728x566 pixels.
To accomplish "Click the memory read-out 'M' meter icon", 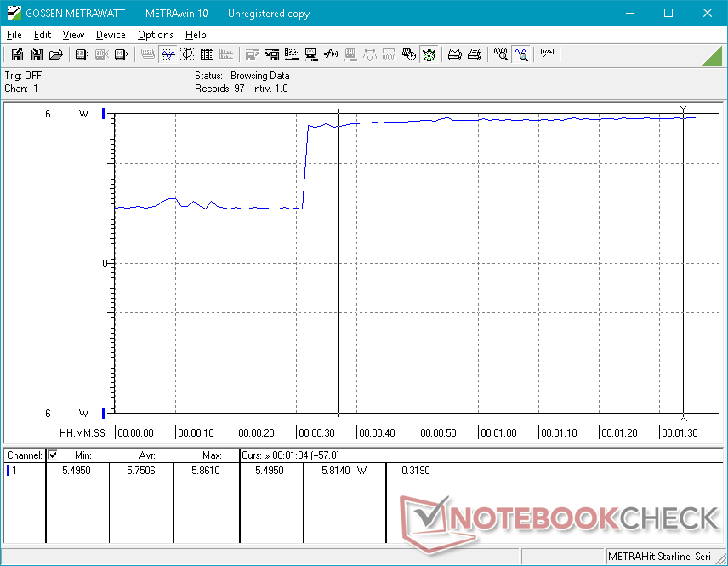I will (121, 54).
